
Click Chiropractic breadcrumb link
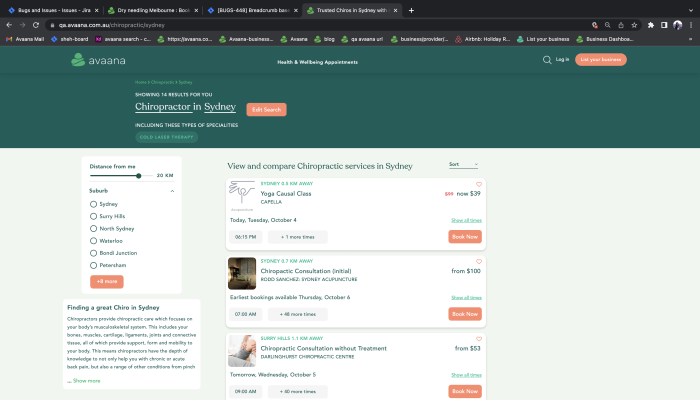(x=162, y=82)
